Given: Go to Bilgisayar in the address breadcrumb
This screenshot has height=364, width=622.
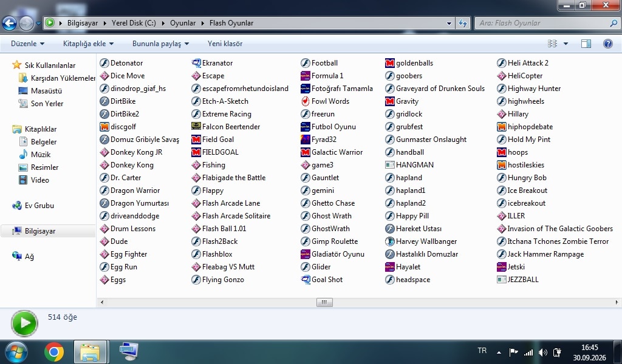Looking at the screenshot, I should click(x=83, y=23).
